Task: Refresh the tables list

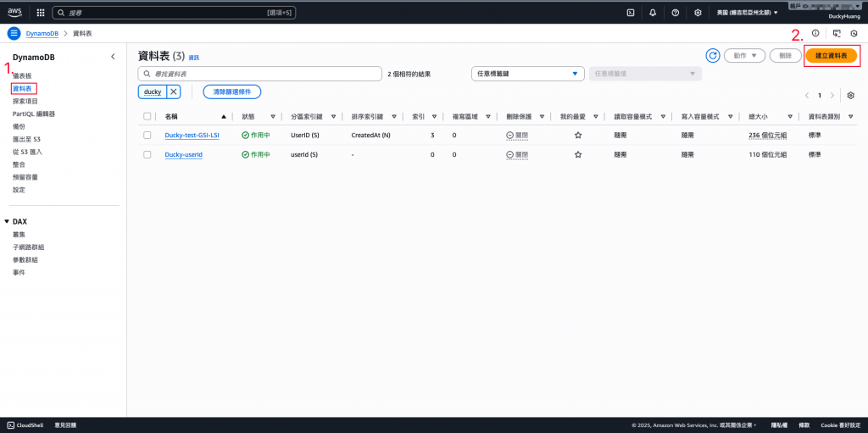Action: click(x=713, y=55)
